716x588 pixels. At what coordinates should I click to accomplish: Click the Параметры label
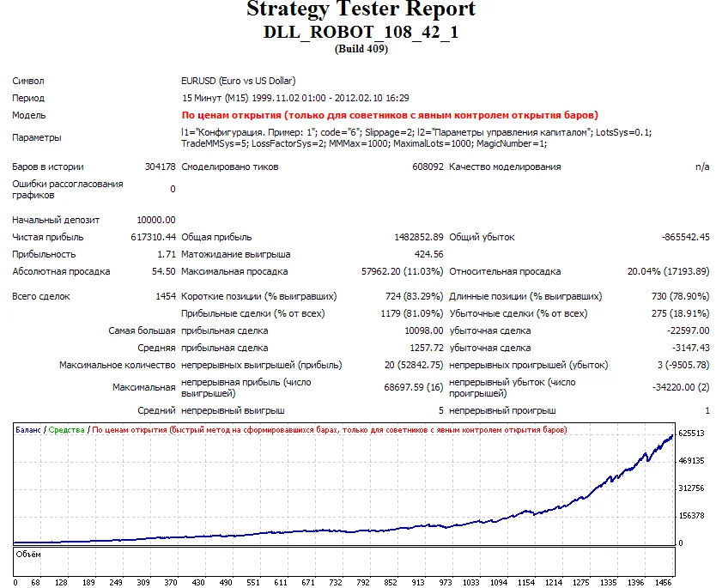coord(37,138)
